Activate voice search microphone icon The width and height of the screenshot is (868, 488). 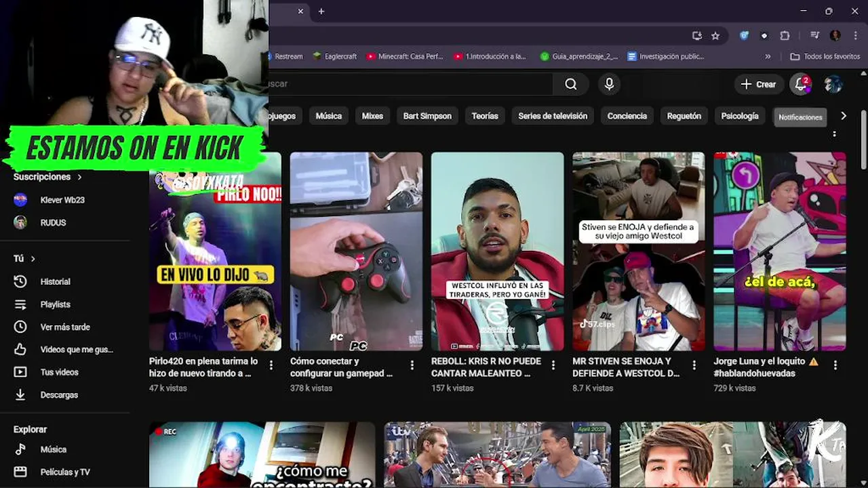[x=609, y=84]
